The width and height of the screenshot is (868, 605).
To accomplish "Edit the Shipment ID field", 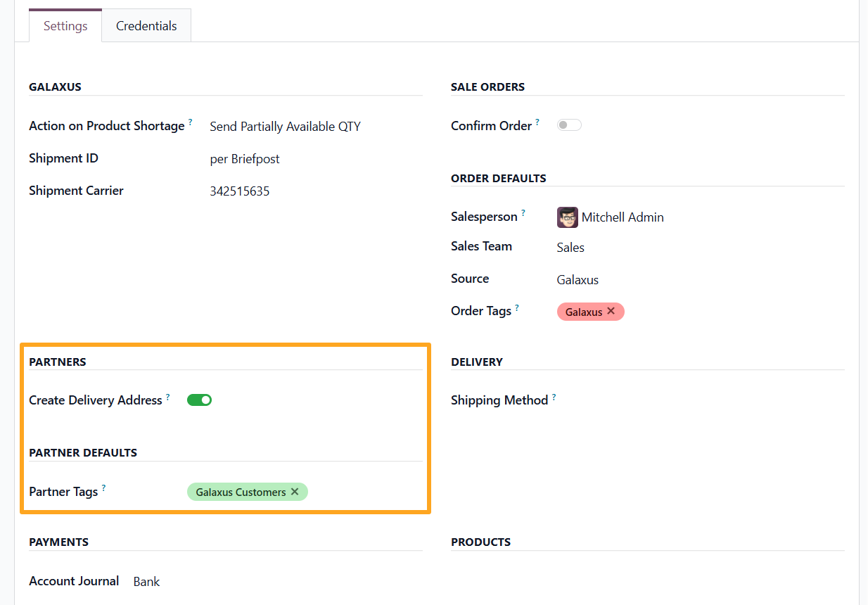I will [x=315, y=159].
